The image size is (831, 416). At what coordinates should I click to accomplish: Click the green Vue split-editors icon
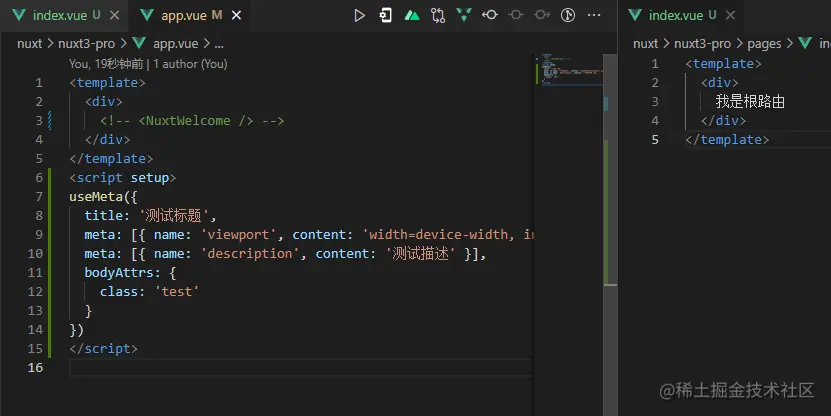click(464, 15)
